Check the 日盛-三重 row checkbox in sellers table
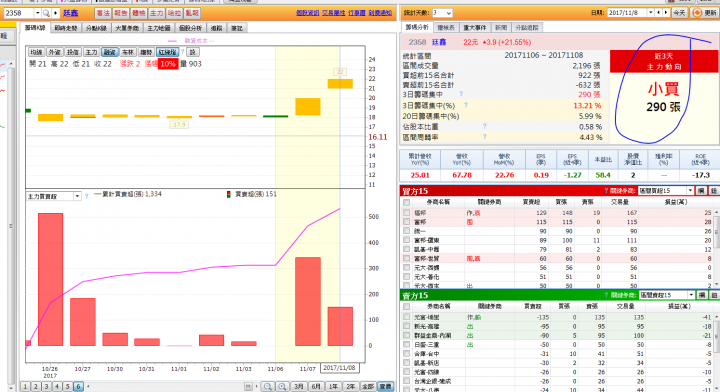This screenshot has height=392, width=720. coord(406,345)
